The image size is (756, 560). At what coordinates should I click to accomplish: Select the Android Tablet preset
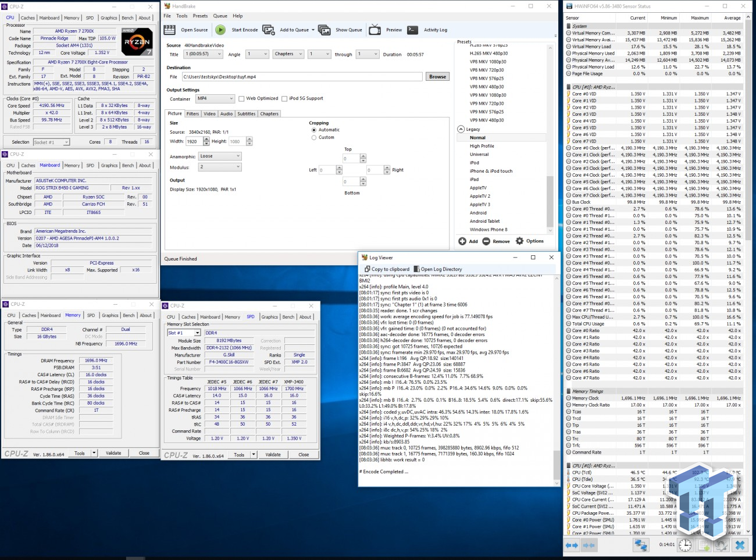(x=485, y=221)
